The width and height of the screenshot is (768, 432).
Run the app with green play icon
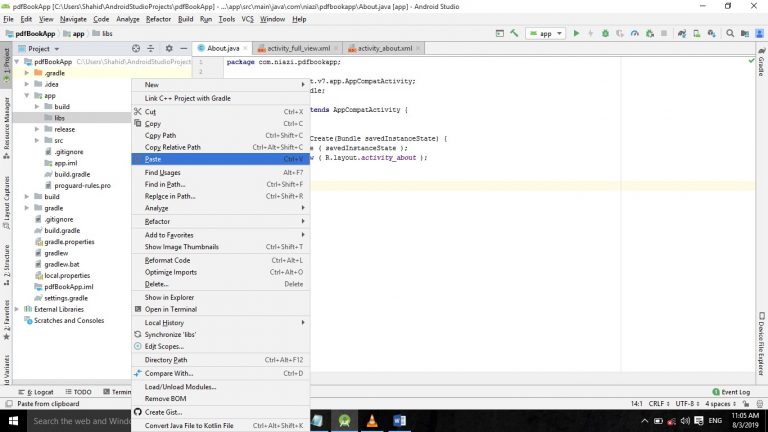pos(576,33)
